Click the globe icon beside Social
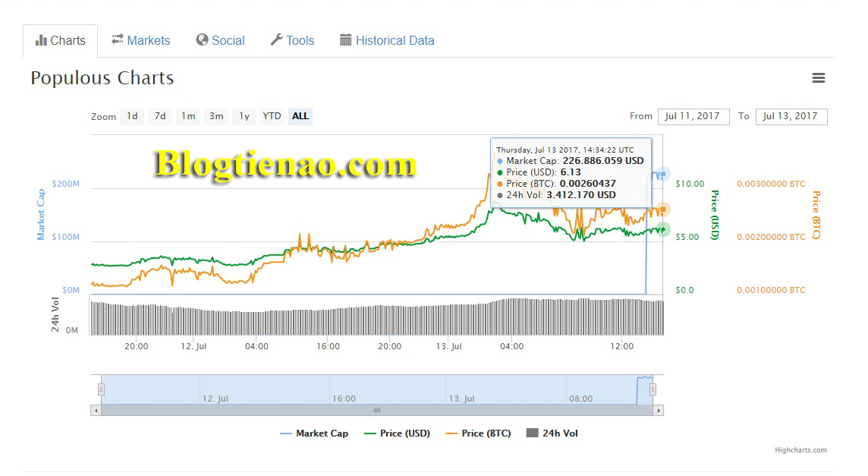The image size is (868, 476). [x=202, y=40]
